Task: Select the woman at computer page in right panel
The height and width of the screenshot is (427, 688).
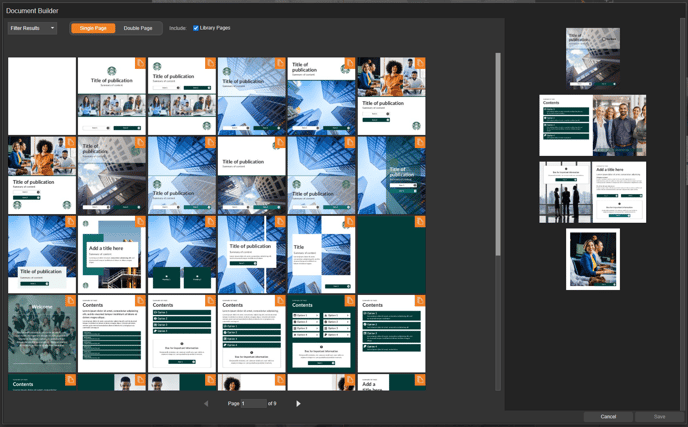Action: pyautogui.click(x=593, y=259)
